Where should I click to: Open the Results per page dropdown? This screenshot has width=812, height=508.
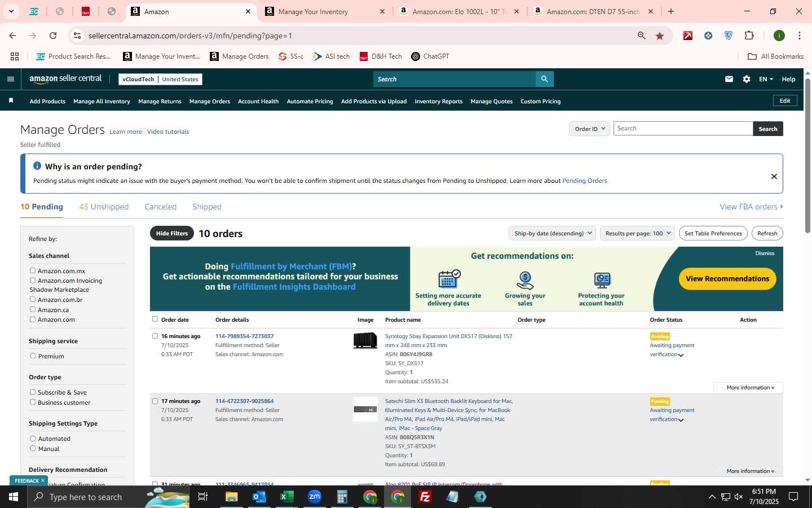[637, 233]
